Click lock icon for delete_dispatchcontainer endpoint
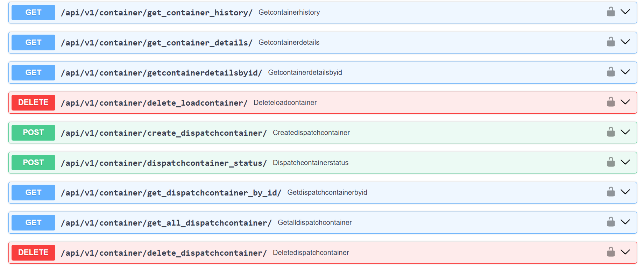 click(x=611, y=252)
